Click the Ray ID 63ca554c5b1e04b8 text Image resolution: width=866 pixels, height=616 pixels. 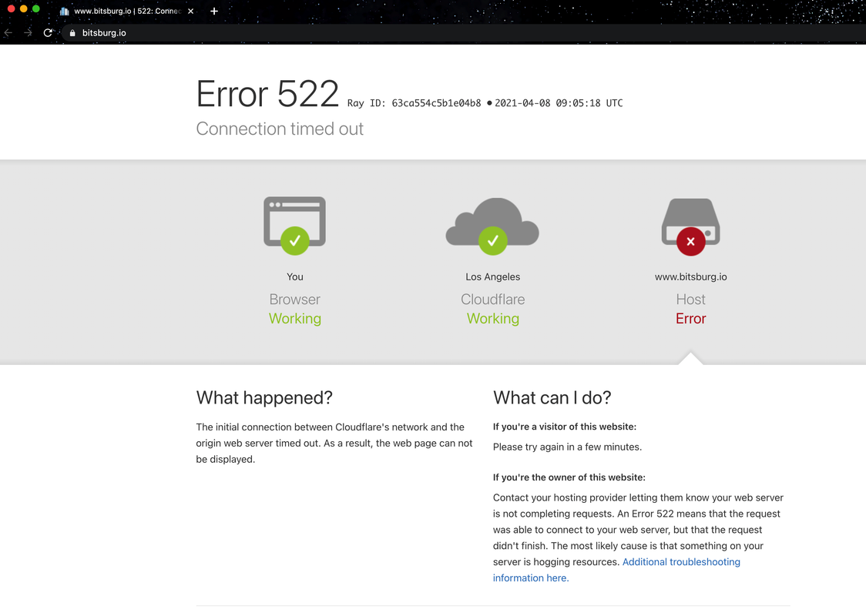(x=415, y=103)
